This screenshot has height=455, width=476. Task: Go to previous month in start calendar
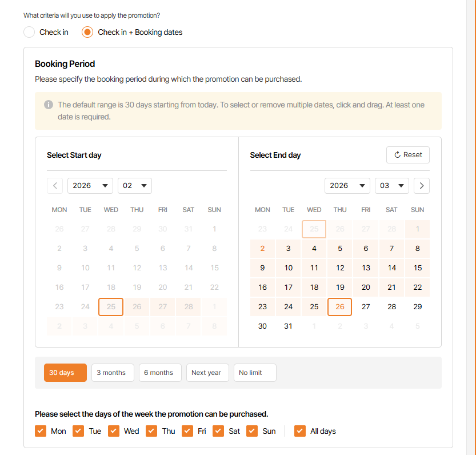point(55,186)
